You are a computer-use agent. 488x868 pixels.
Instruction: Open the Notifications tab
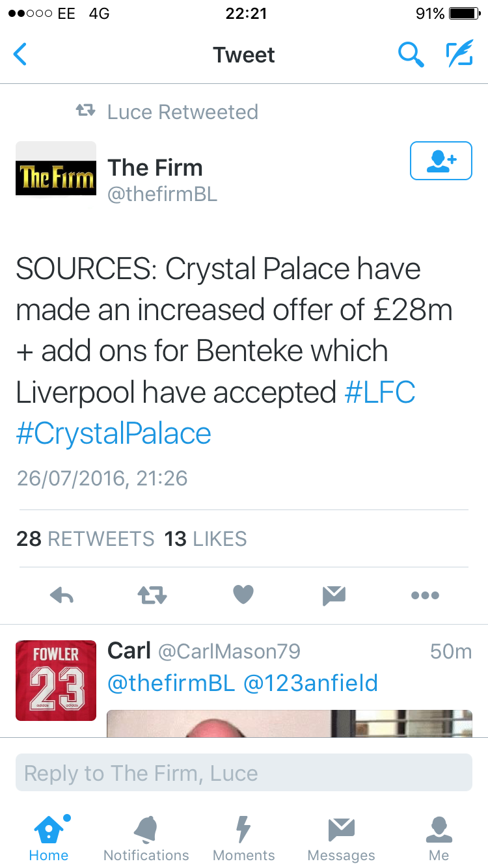click(x=146, y=839)
